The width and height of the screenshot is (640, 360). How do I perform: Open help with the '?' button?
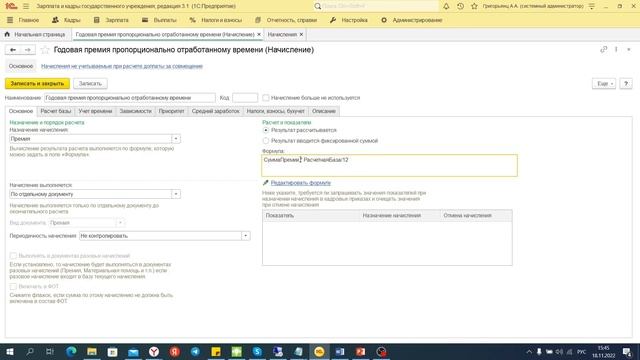pyautogui.click(x=626, y=84)
